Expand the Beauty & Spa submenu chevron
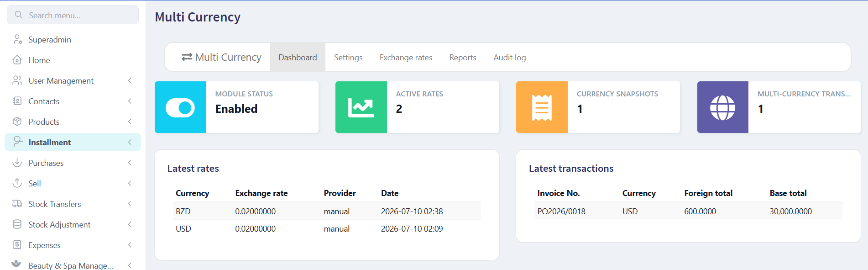Image resolution: width=868 pixels, height=270 pixels. click(x=130, y=265)
